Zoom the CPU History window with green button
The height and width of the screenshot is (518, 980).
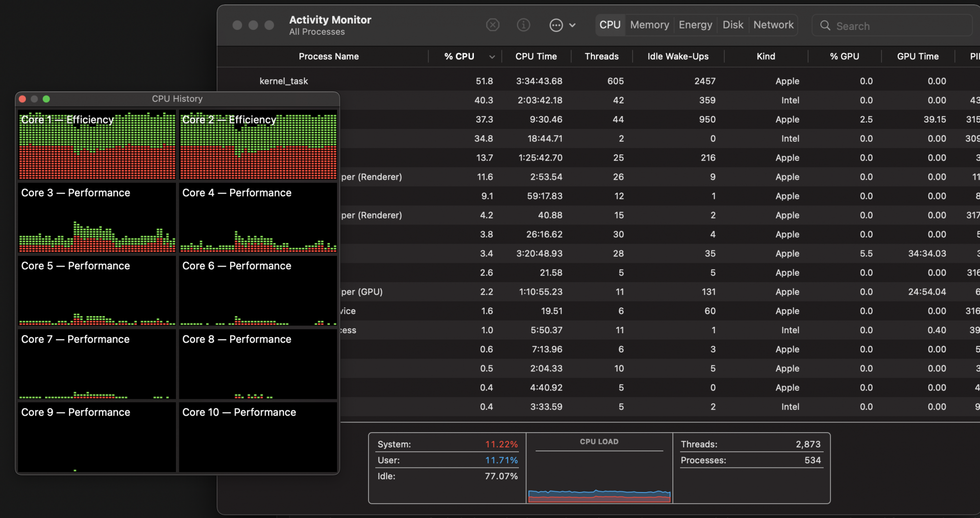tap(46, 99)
